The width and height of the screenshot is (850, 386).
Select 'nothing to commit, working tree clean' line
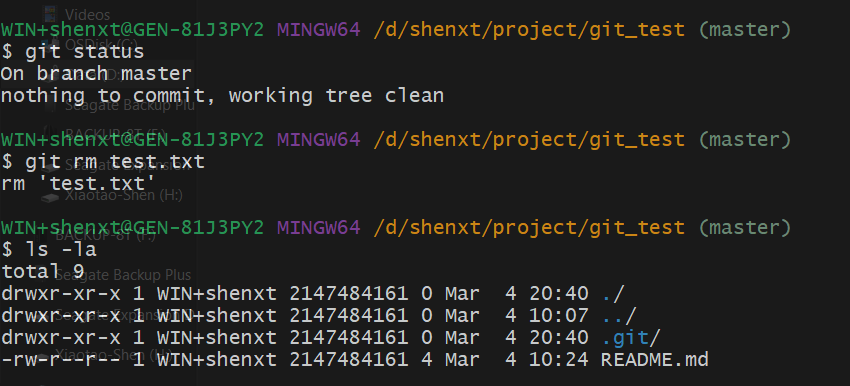[x=222, y=96]
